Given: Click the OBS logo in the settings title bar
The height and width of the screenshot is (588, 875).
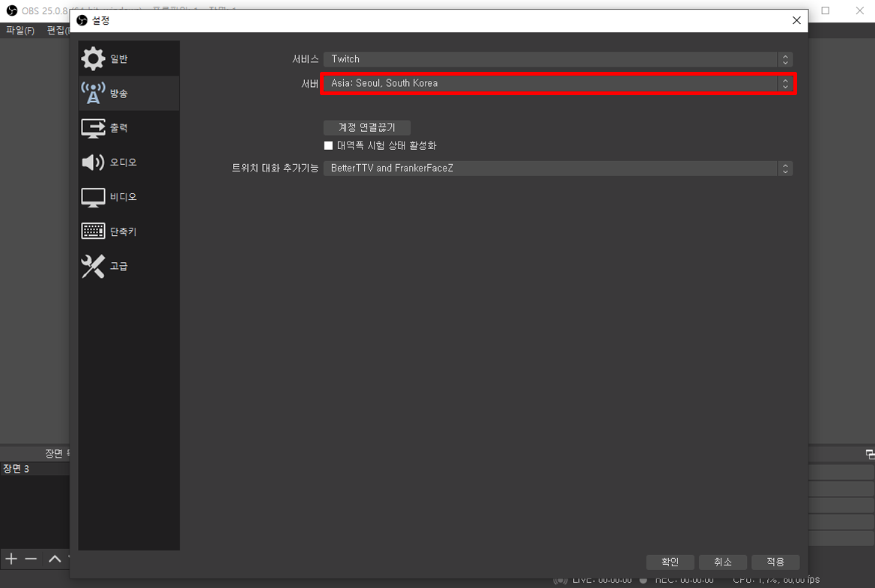Looking at the screenshot, I should (82, 21).
